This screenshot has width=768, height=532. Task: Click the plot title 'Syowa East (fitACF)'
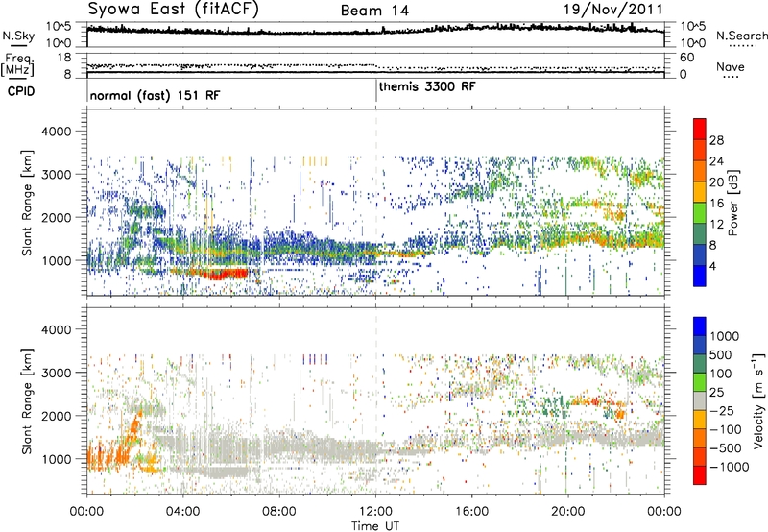click(x=174, y=9)
